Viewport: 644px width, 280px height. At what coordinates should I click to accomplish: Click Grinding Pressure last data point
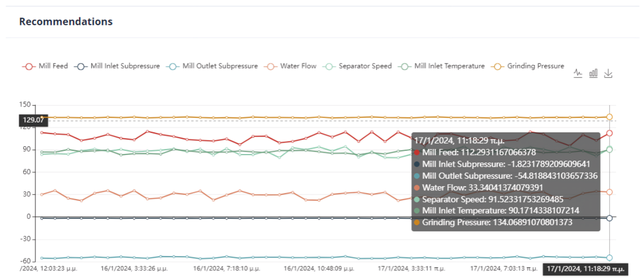(610, 117)
